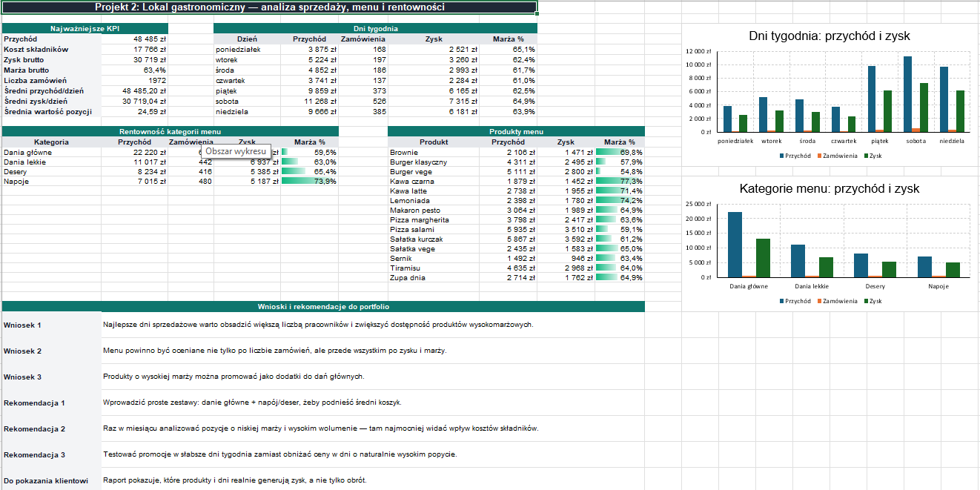Click the blue sobota bar in weekday chart
Screen dimensions: 980x490
(x=907, y=94)
